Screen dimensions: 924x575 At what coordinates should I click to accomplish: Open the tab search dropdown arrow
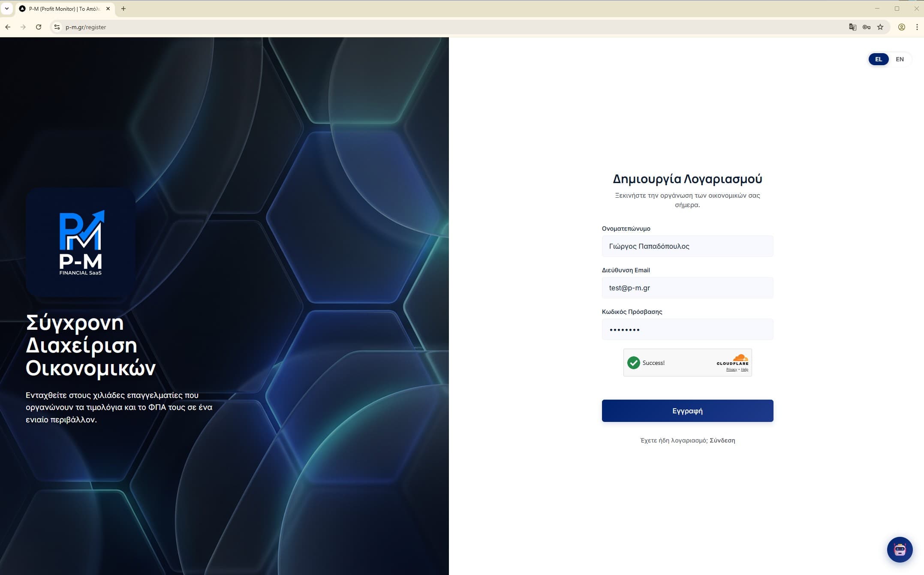coord(7,9)
